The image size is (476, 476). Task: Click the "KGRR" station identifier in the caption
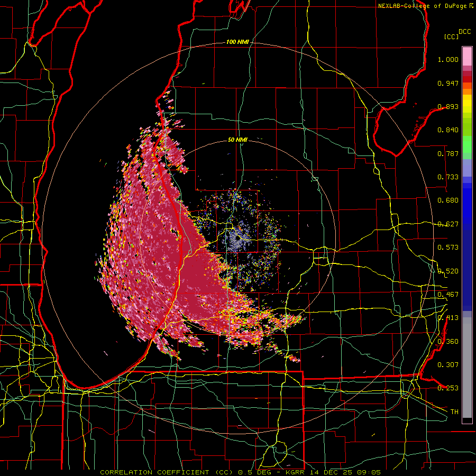[x=295, y=472]
